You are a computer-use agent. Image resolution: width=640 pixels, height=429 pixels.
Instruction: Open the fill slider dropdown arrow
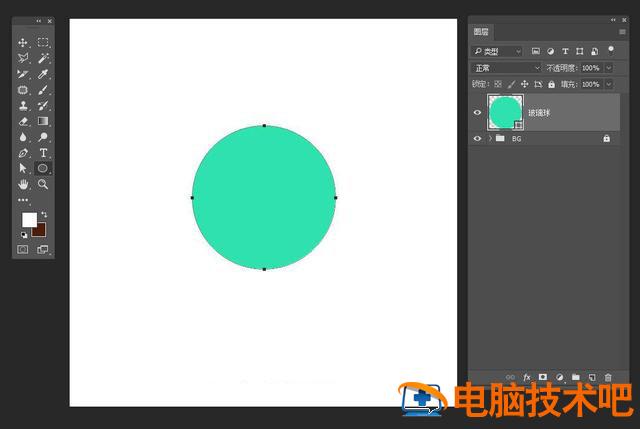(609, 84)
